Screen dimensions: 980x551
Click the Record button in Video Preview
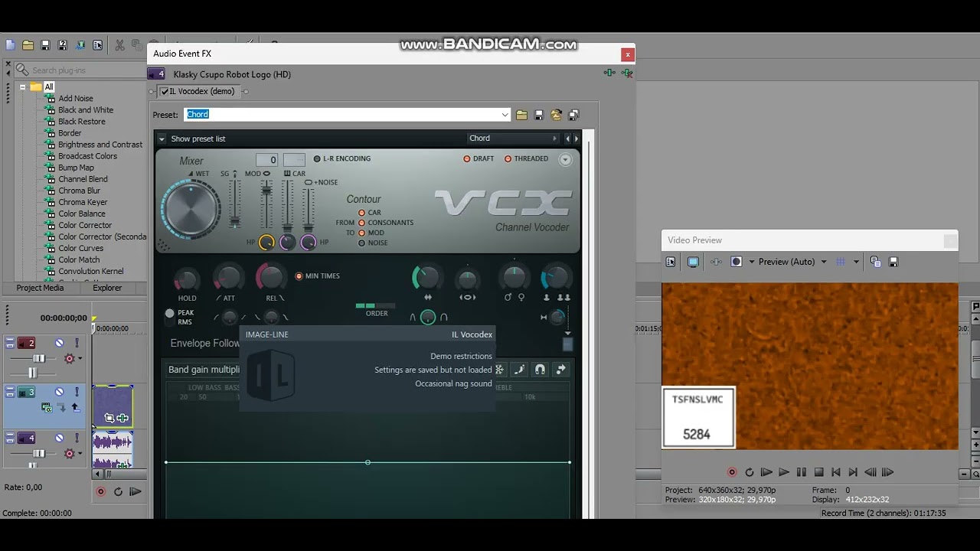[732, 472]
